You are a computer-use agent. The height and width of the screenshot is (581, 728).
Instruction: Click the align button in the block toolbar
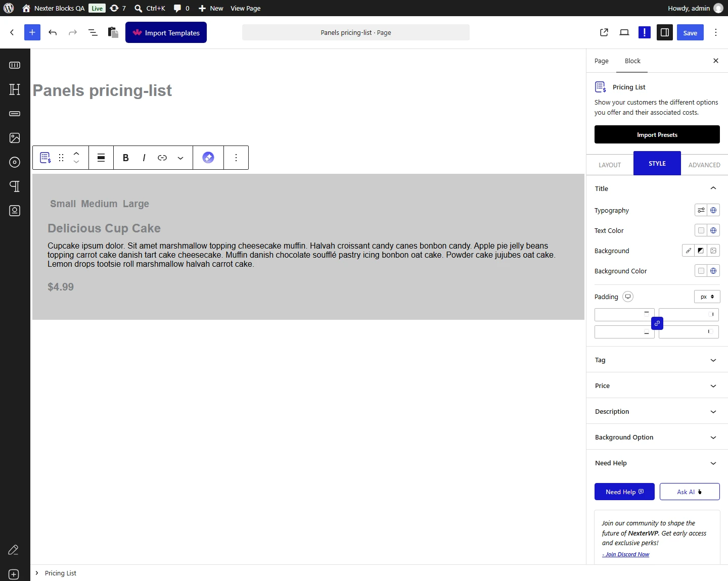pyautogui.click(x=101, y=158)
